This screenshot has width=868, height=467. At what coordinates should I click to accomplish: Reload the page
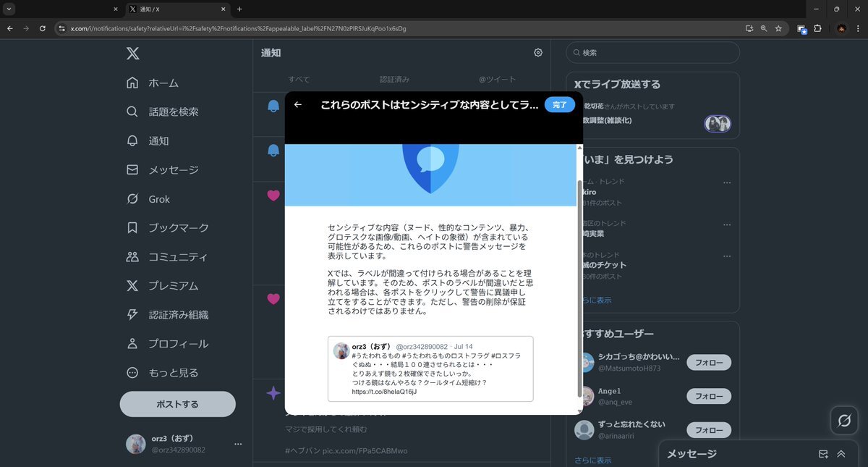click(43, 28)
